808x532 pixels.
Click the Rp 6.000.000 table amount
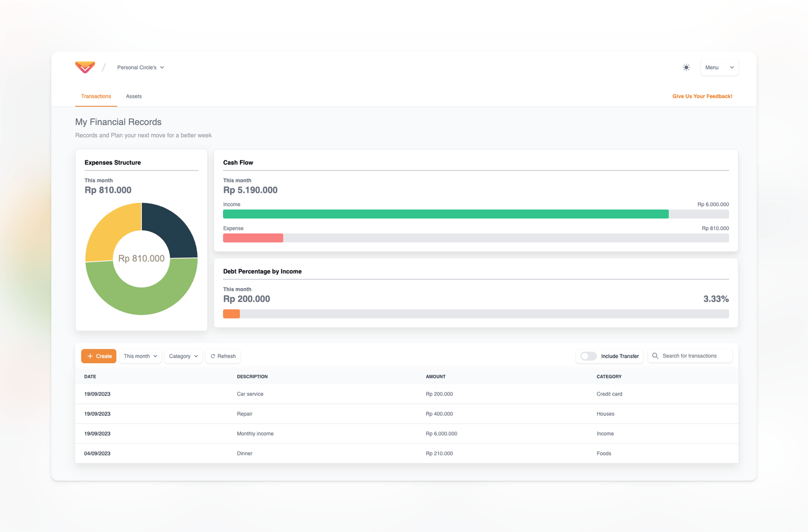coord(441,434)
